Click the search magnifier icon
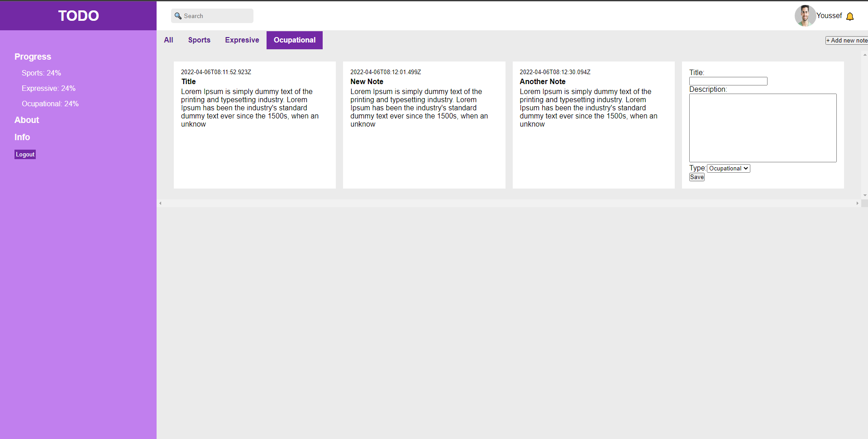Image resolution: width=868 pixels, height=439 pixels. pos(178,16)
